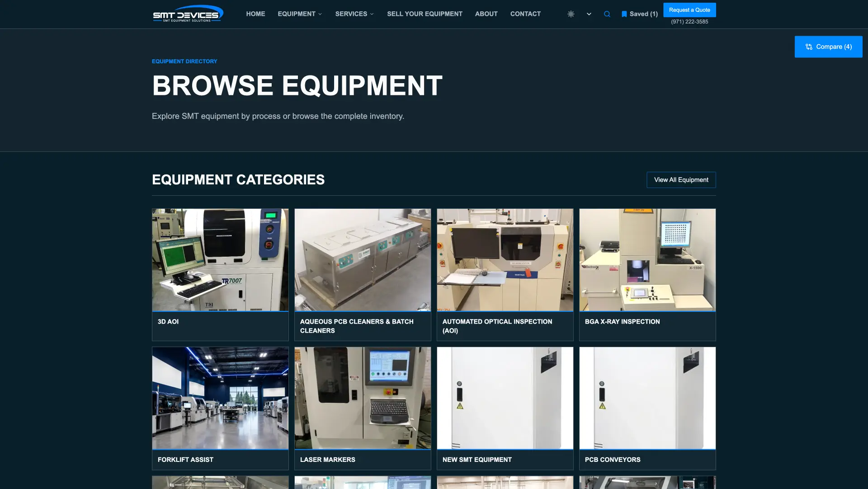Open Automated Optical Inspection category image
The width and height of the screenshot is (868, 489).
click(x=505, y=260)
